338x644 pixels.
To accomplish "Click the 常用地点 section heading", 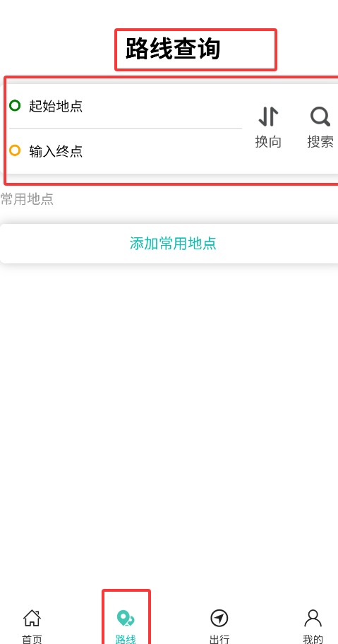I will click(x=27, y=199).
